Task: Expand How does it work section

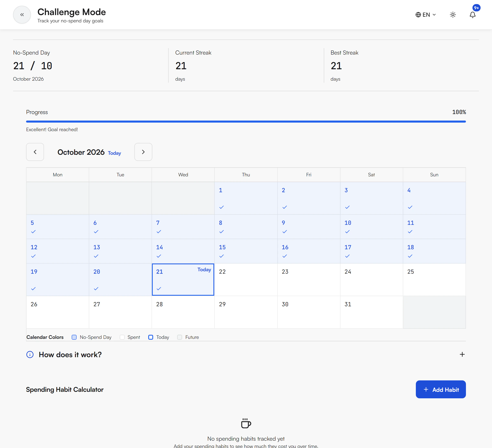Action: 246,355
